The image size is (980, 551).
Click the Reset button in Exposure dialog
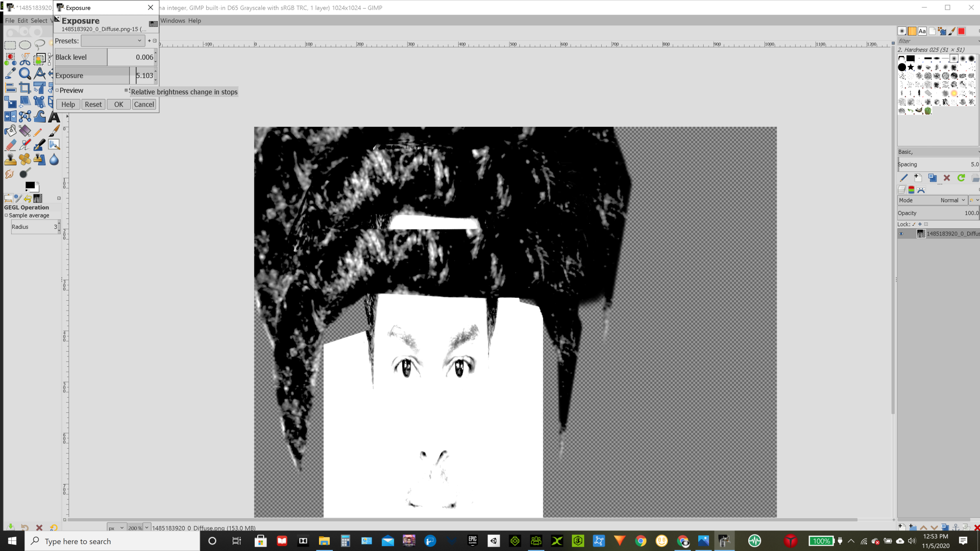pyautogui.click(x=93, y=104)
